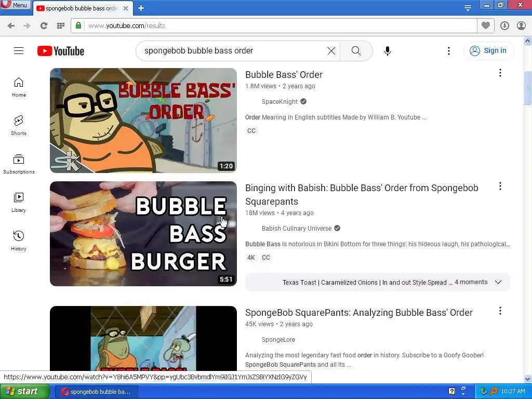The image size is (532, 399).
Task: Visit the SpongeLore channel
Action: [278, 340]
